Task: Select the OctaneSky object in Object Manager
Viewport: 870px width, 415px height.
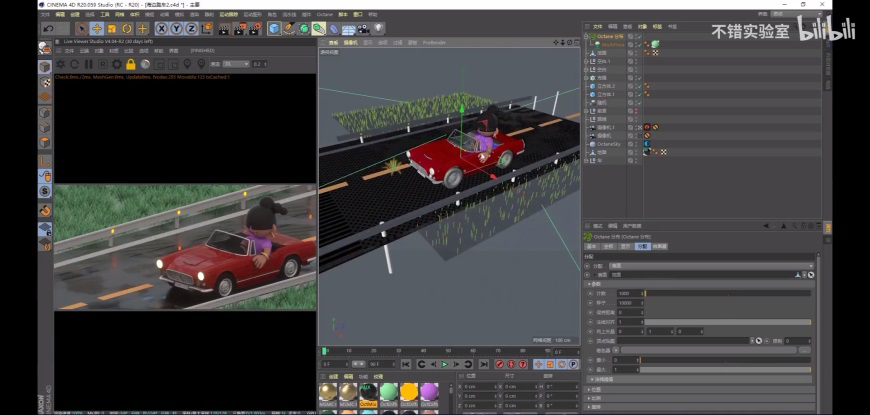Action: point(607,144)
